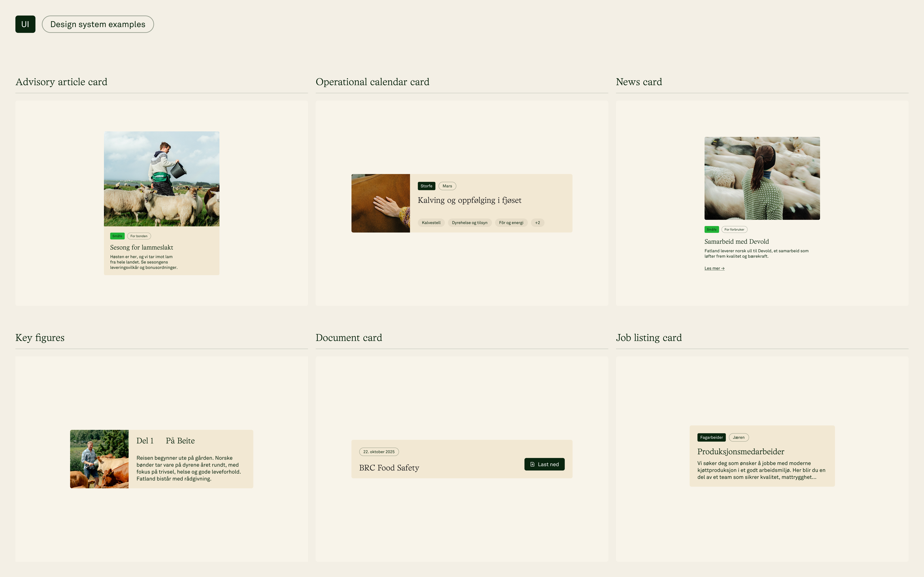Viewport: 924px width, 577px height.
Task: Select the Mars month tag
Action: (x=447, y=186)
